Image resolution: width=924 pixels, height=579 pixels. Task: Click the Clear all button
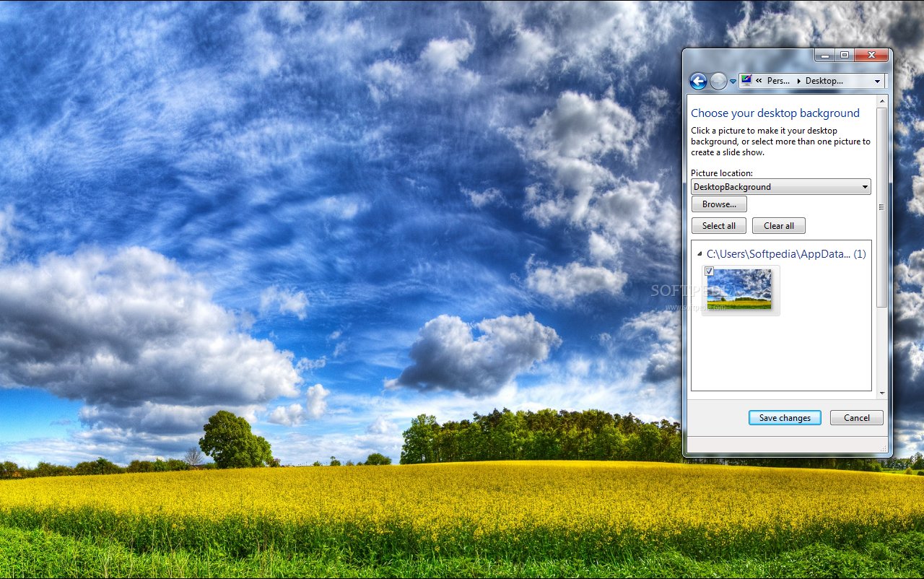779,226
